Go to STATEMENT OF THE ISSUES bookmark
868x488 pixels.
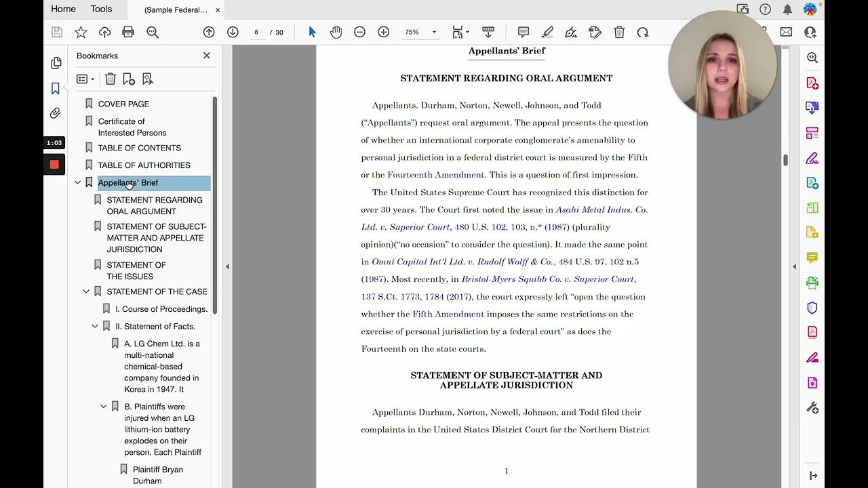coord(136,270)
